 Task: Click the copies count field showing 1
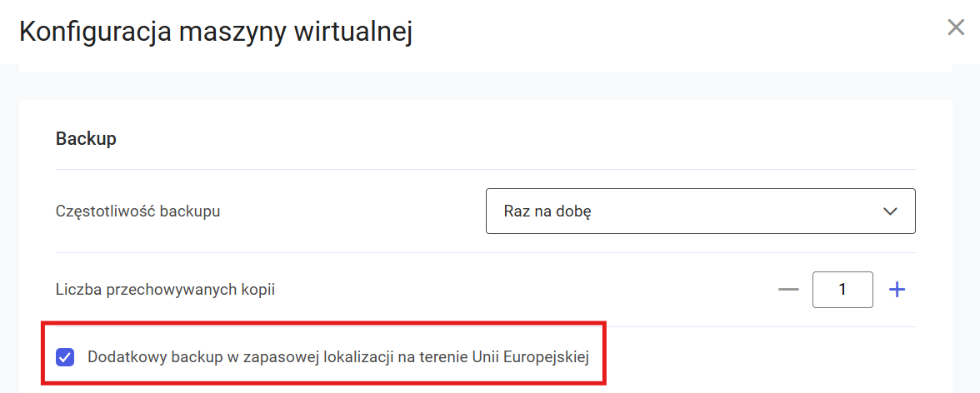click(x=842, y=290)
